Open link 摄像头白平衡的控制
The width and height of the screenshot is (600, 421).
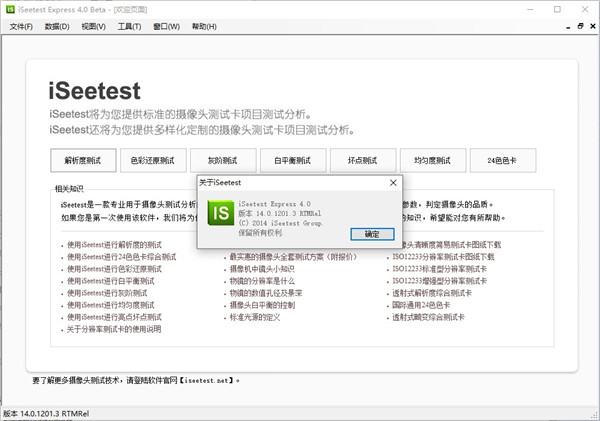pos(262,305)
